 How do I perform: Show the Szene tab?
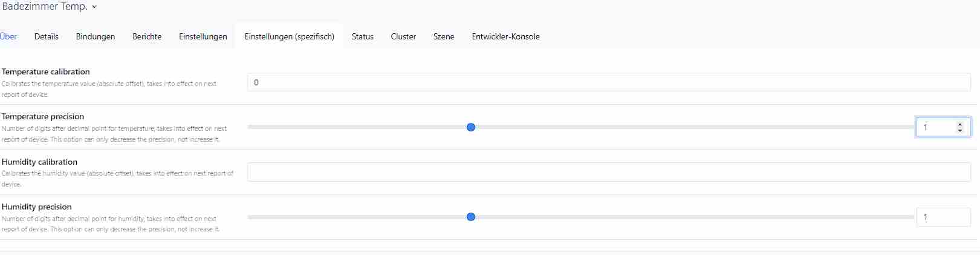click(x=444, y=36)
